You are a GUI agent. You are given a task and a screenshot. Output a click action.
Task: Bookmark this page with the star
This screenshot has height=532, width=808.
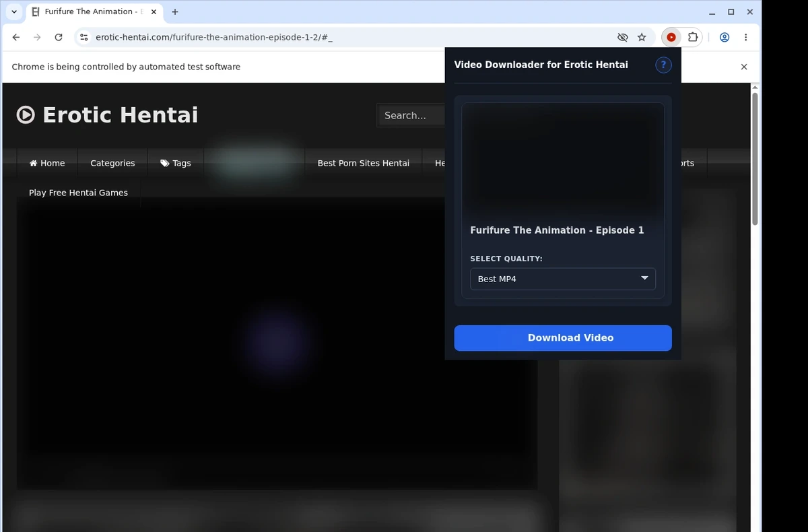[642, 38]
